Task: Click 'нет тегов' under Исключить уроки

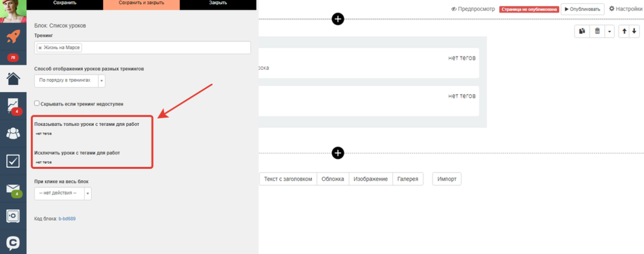Action: 44,162
